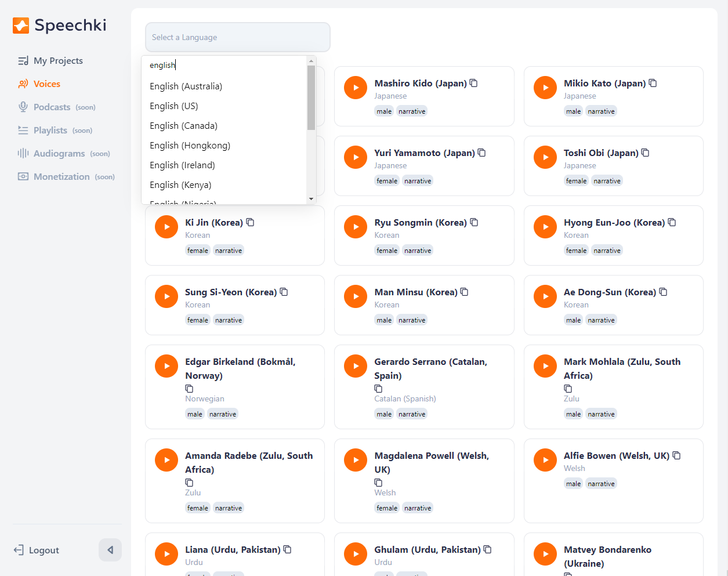Play Gerardo Serrano voice sample

coord(356,366)
